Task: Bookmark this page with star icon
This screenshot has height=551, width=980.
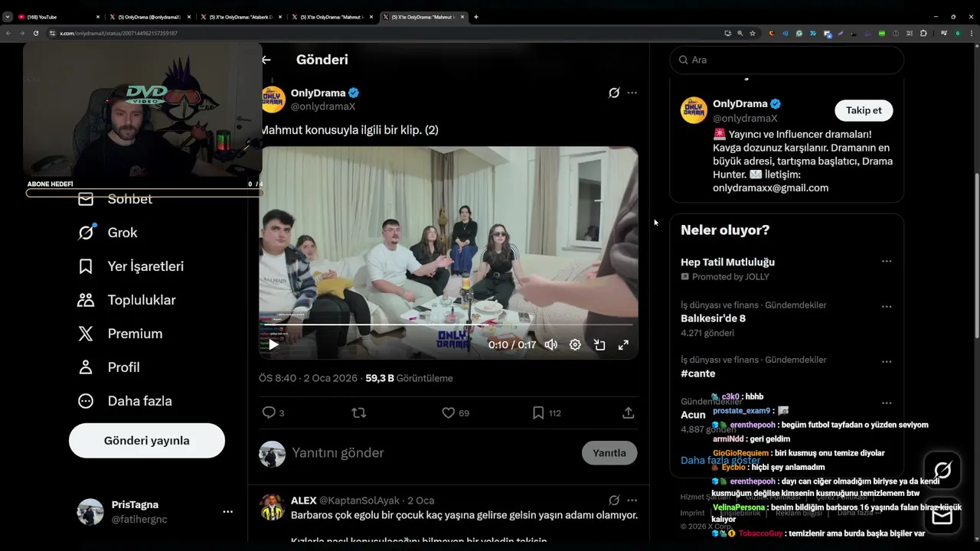Action: [753, 34]
